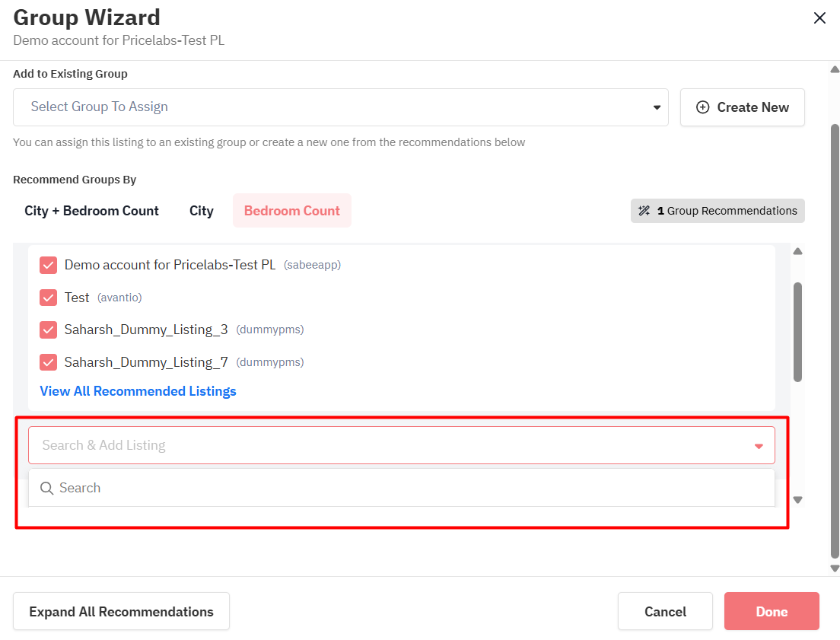Open View All Recommended Listings link

[138, 391]
